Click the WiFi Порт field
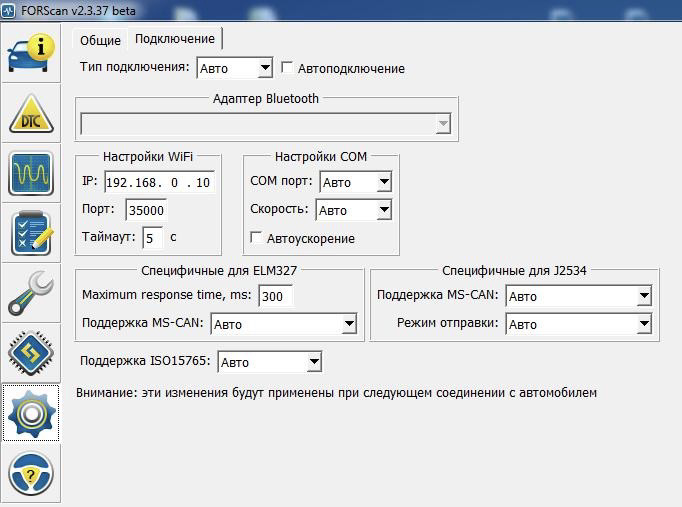 146,210
